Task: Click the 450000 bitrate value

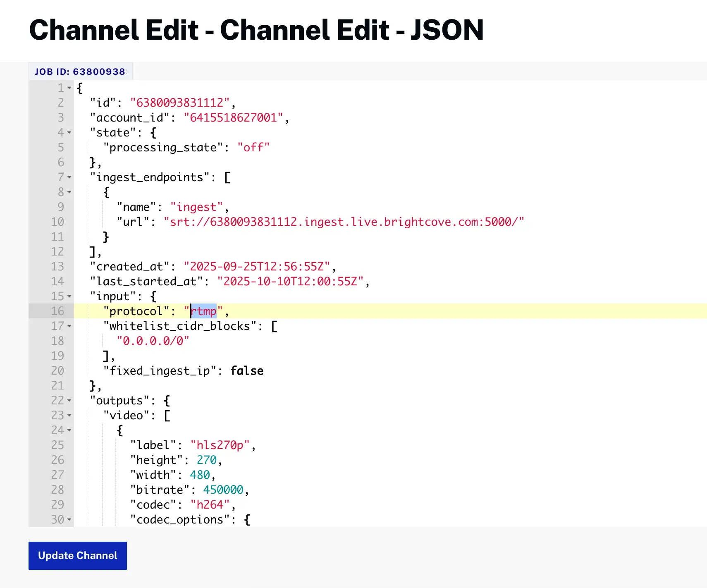Action: (x=223, y=490)
